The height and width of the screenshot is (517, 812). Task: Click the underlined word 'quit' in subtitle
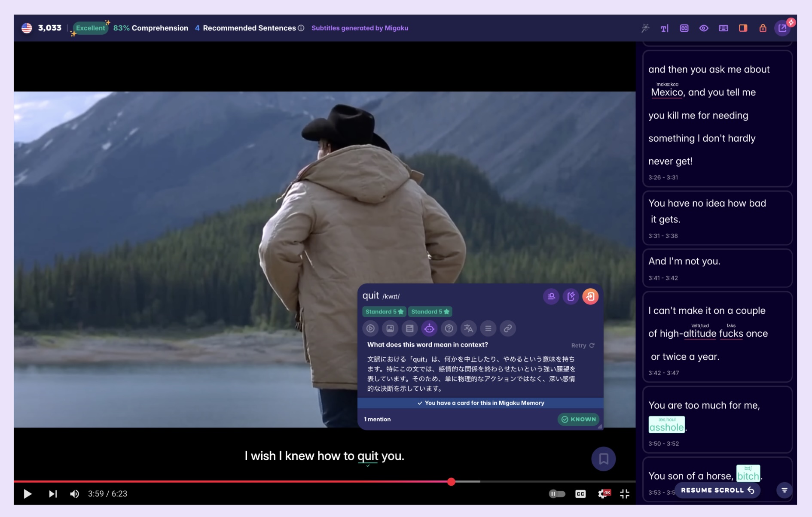click(368, 456)
